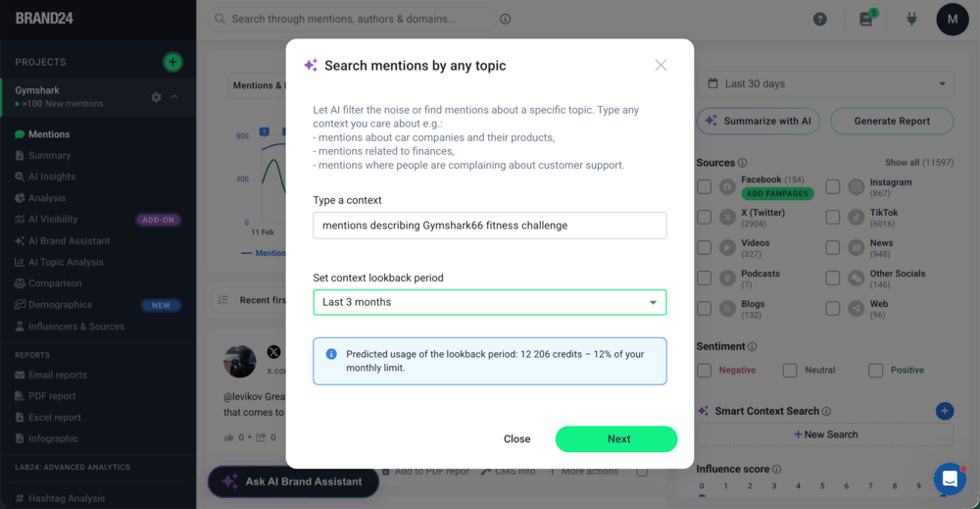980x509 pixels.
Task: Open the notifications icon in header
Action: point(866,20)
